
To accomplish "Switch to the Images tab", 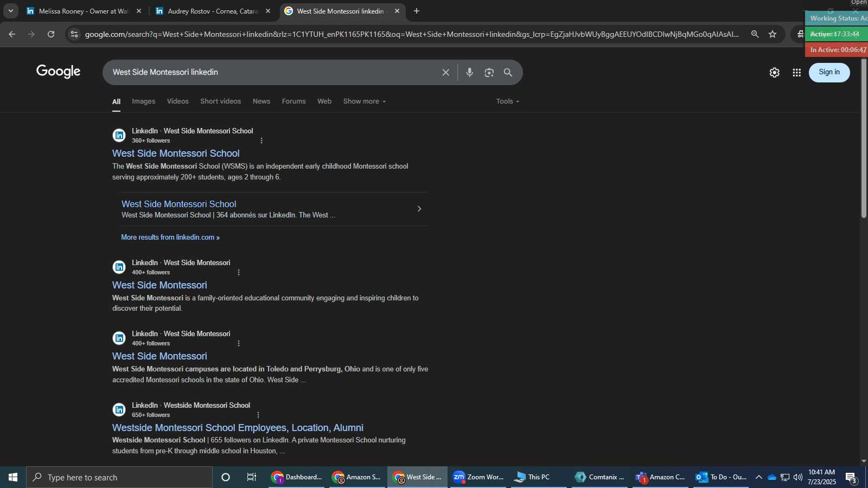I will [x=143, y=101].
